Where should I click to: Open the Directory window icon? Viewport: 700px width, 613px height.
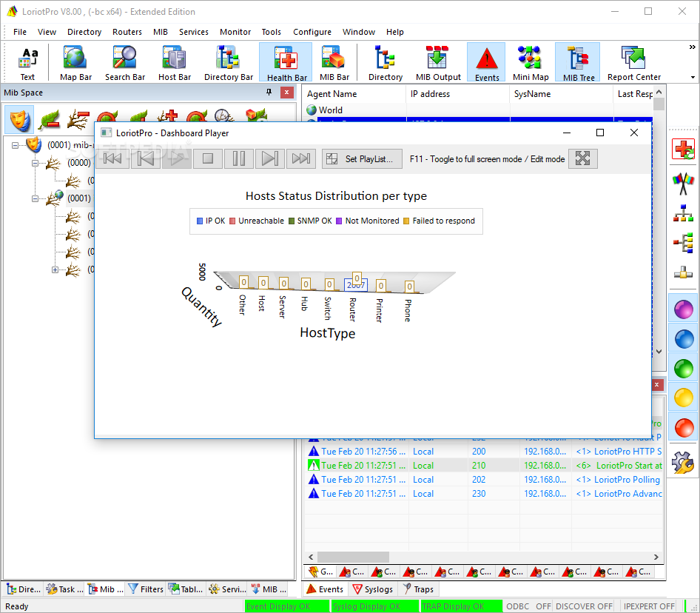coord(386,63)
